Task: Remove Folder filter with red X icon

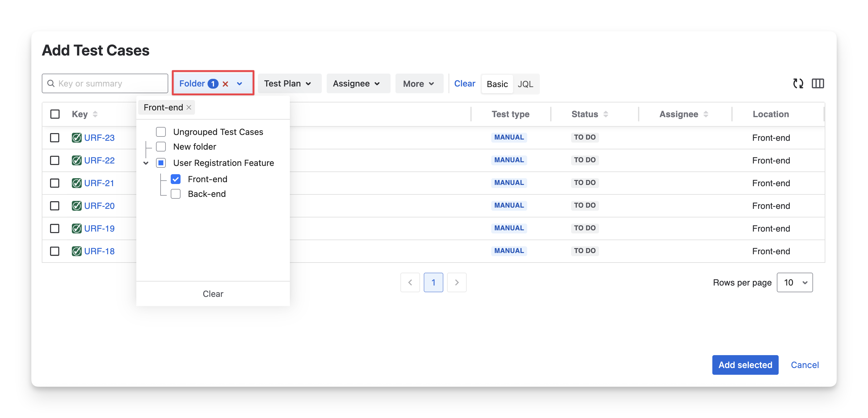Action: click(x=225, y=84)
